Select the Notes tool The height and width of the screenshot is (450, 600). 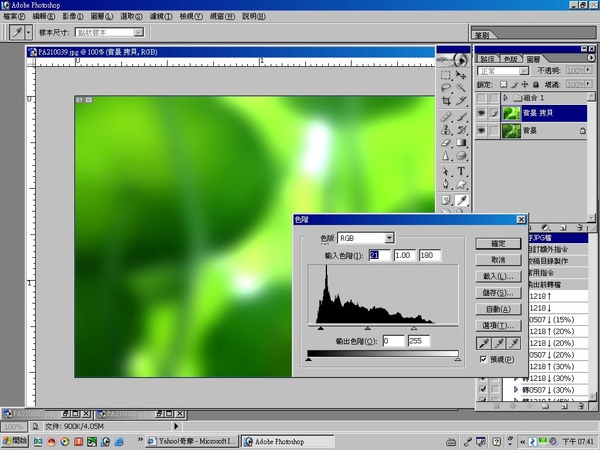(x=446, y=200)
